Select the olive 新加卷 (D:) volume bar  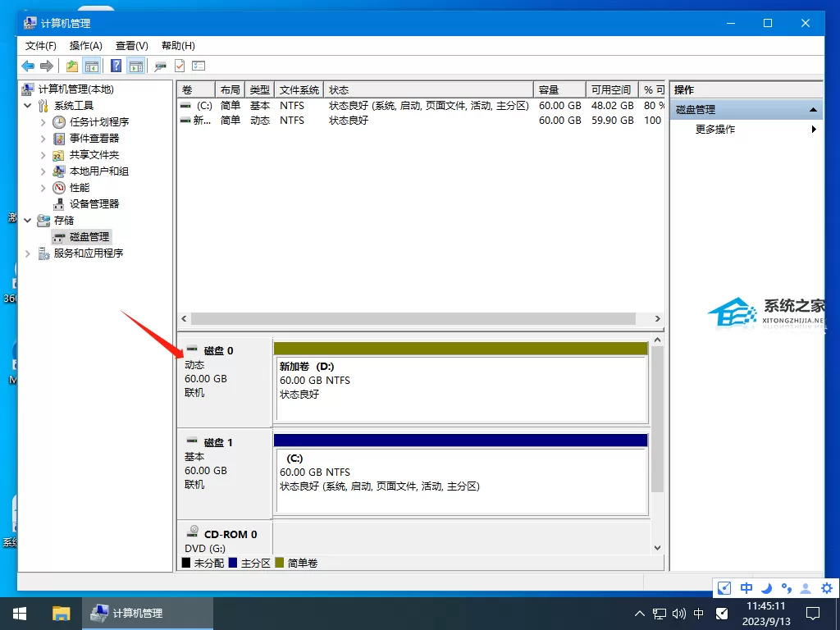(x=461, y=349)
